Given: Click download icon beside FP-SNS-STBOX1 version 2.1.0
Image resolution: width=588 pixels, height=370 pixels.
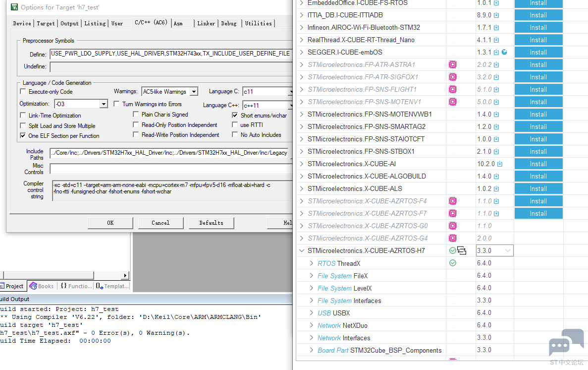Looking at the screenshot, I should [496, 151].
